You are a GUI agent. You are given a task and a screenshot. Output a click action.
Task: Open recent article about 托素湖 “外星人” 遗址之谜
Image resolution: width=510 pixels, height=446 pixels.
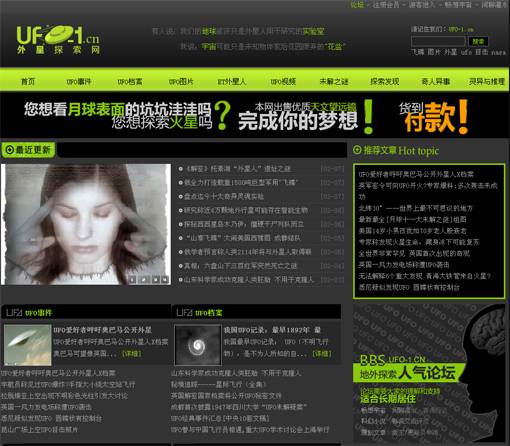(238, 169)
